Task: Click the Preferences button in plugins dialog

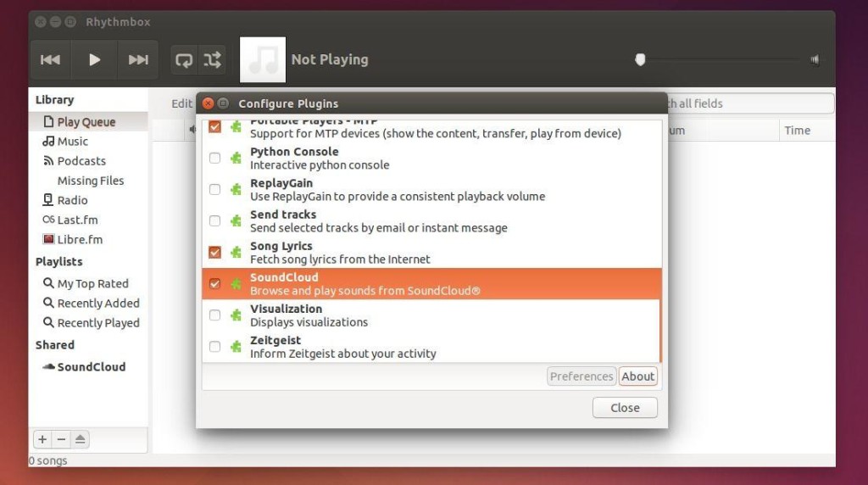Action: (x=581, y=376)
